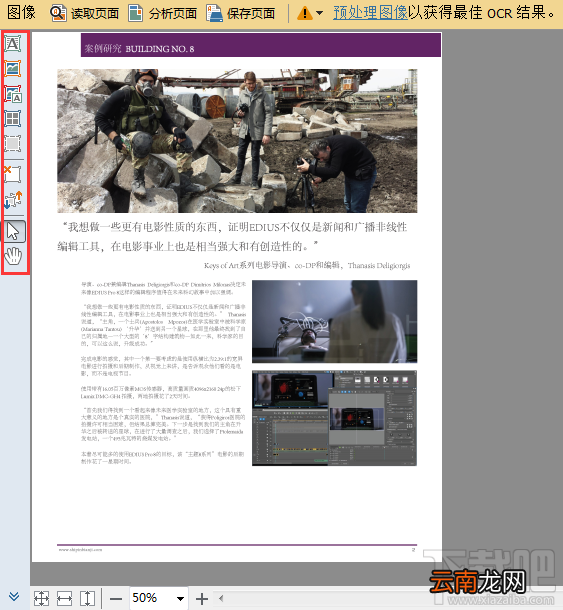Click the fit to width icon
Screen dimensions: 563x610
pyautogui.click(x=65, y=598)
